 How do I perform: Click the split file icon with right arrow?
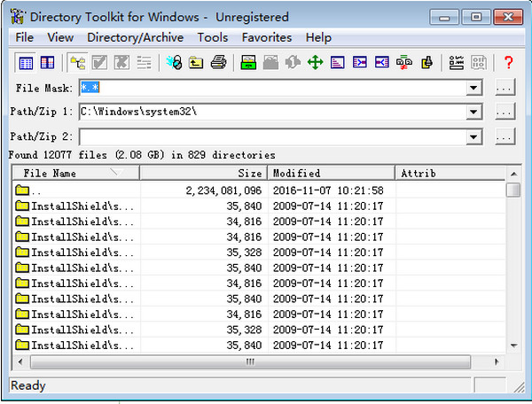click(360, 63)
